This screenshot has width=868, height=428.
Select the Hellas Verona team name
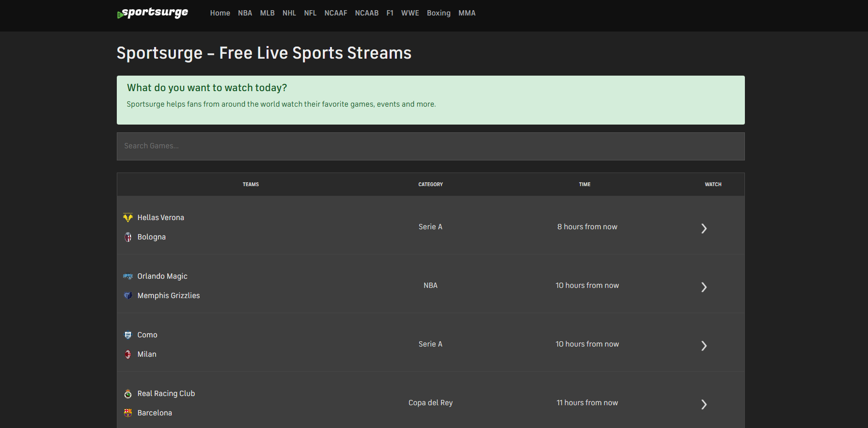coord(161,218)
